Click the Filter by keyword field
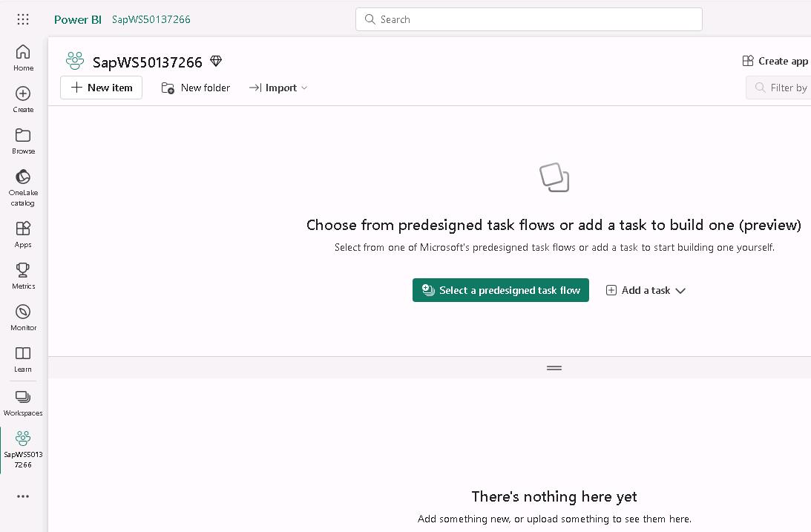The height and width of the screenshot is (532, 811). click(778, 88)
